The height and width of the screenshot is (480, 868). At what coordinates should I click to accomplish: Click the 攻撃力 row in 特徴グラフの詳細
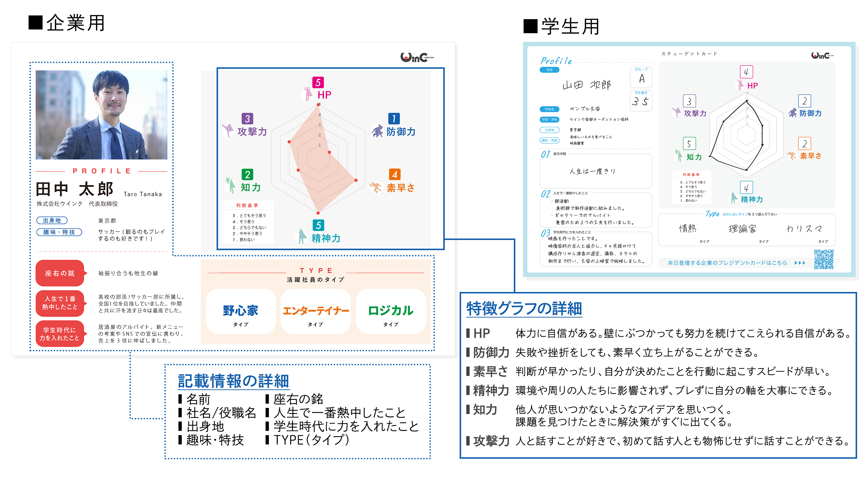point(657,441)
